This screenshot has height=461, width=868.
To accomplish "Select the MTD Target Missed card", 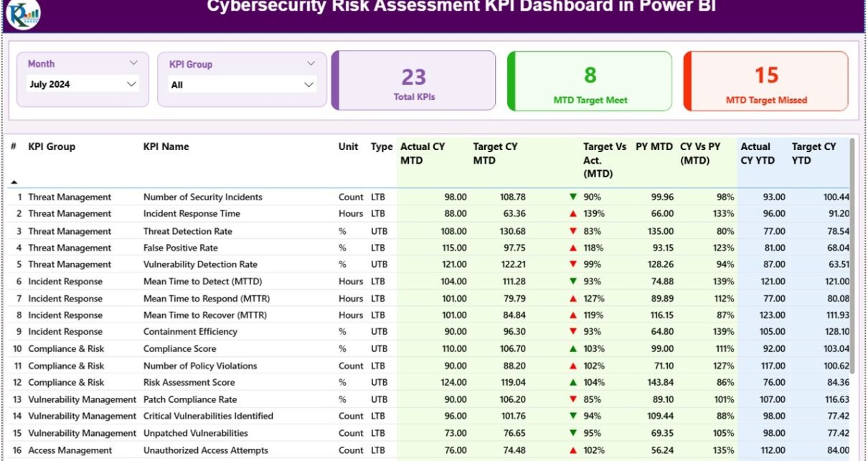I will pos(766,80).
